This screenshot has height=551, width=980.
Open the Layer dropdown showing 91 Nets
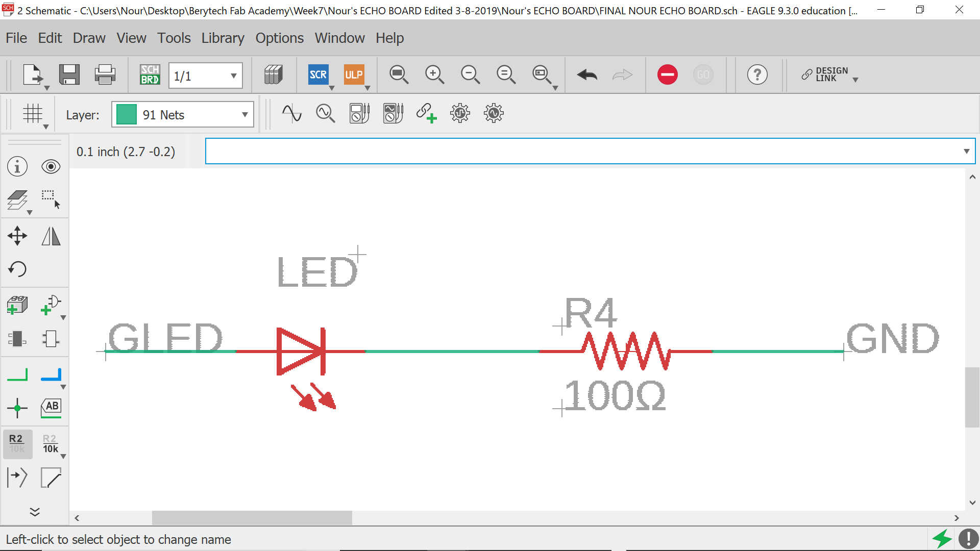[183, 115]
